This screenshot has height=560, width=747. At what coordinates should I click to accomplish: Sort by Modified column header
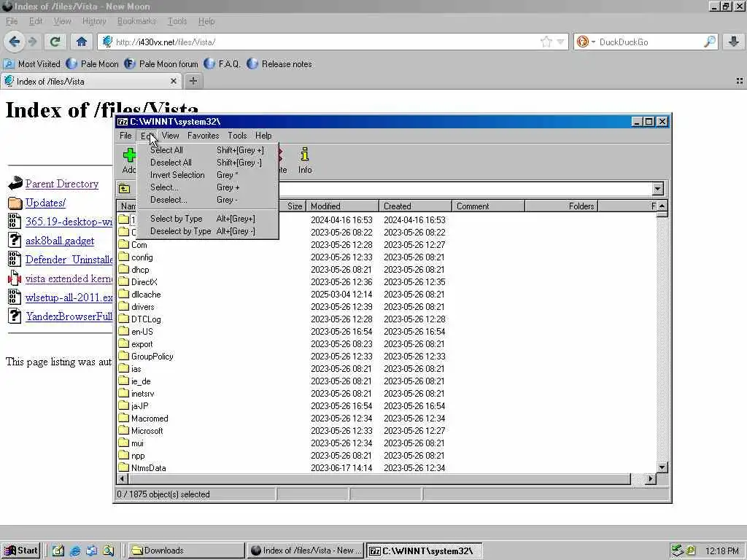tap(343, 206)
